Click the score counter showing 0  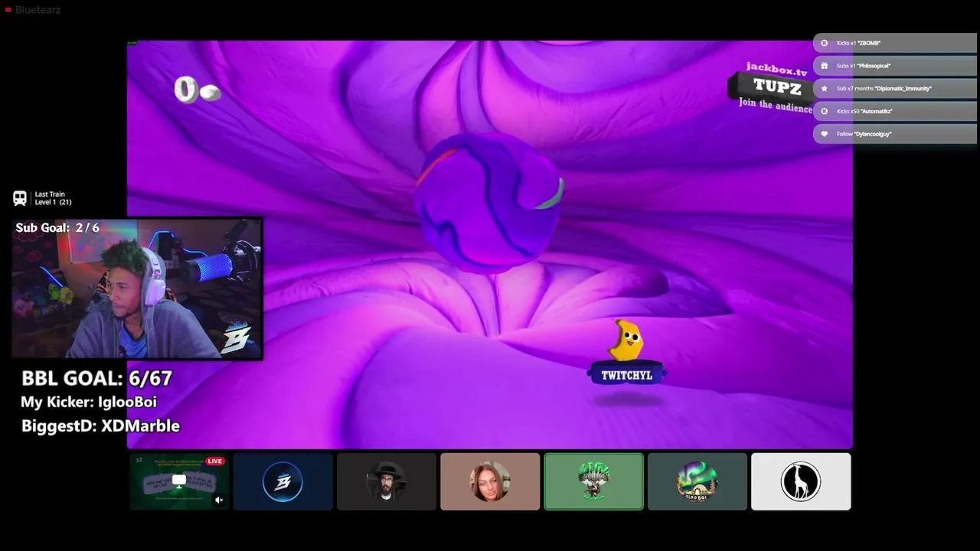(198, 90)
